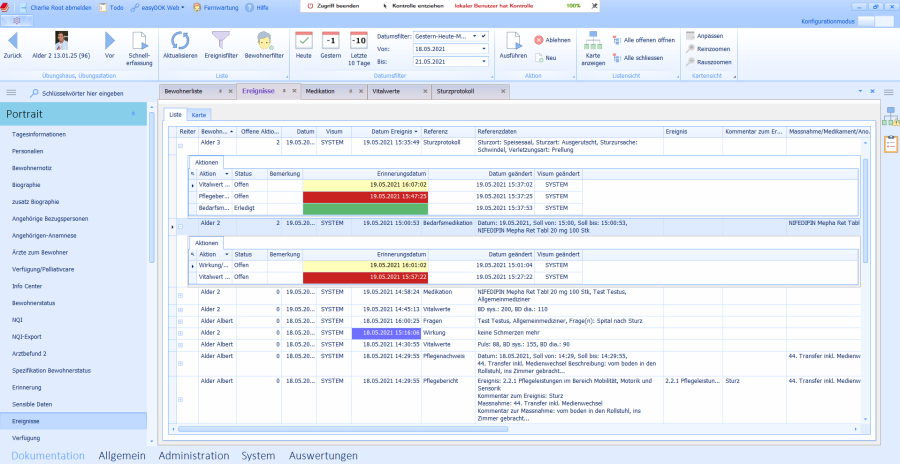Click Alle offenen öffnen button
Screen dimensions: 900x464
[643, 40]
